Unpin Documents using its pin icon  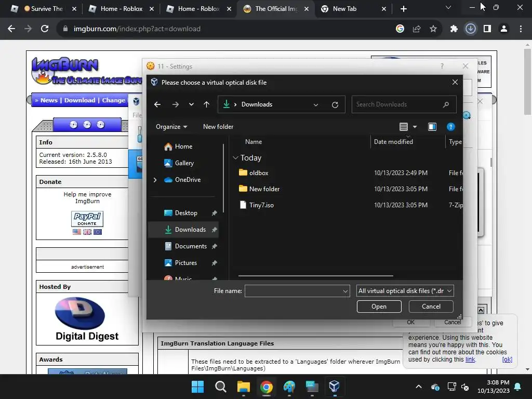point(215,246)
